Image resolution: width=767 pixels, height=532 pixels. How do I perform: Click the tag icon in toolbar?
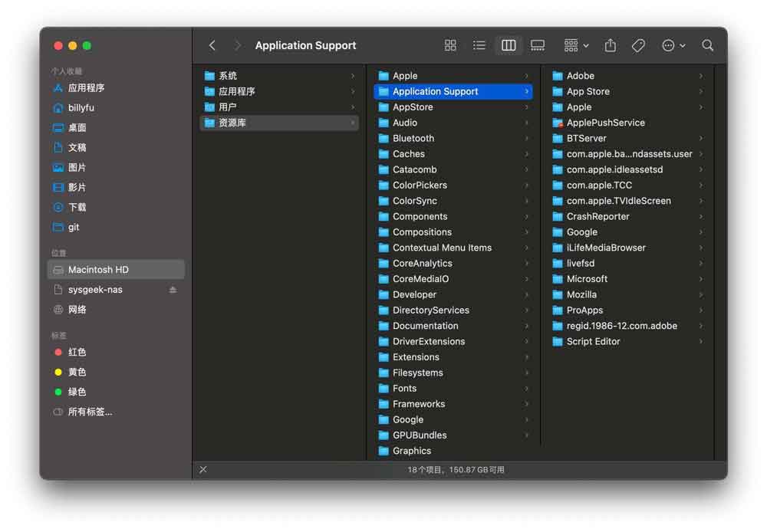(638, 46)
